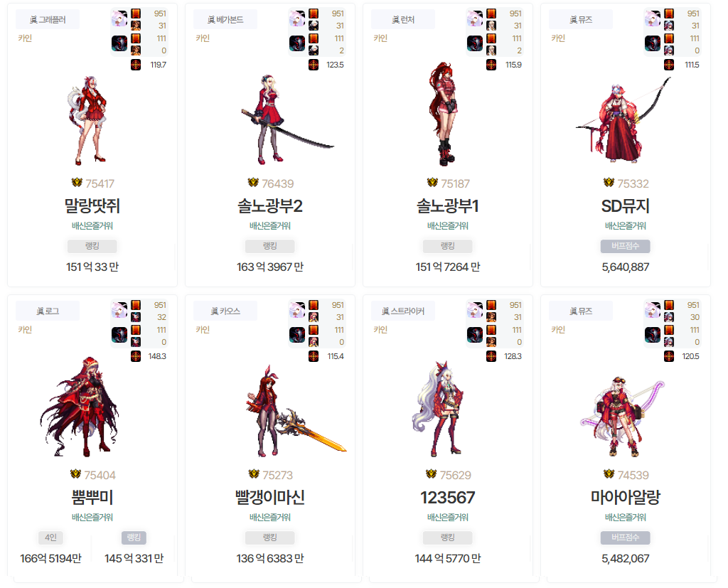Viewport: 728px width, 588px height.
Task: Click the dark monster icon on 빨갱이마신 card
Action: pyautogui.click(x=297, y=335)
